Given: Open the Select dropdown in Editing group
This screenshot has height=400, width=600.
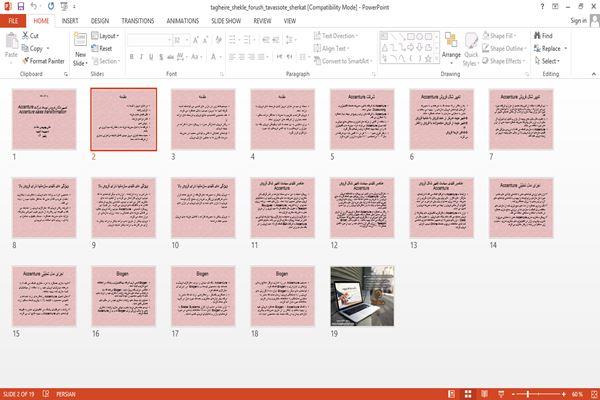Looking at the screenshot, I should click(547, 61).
